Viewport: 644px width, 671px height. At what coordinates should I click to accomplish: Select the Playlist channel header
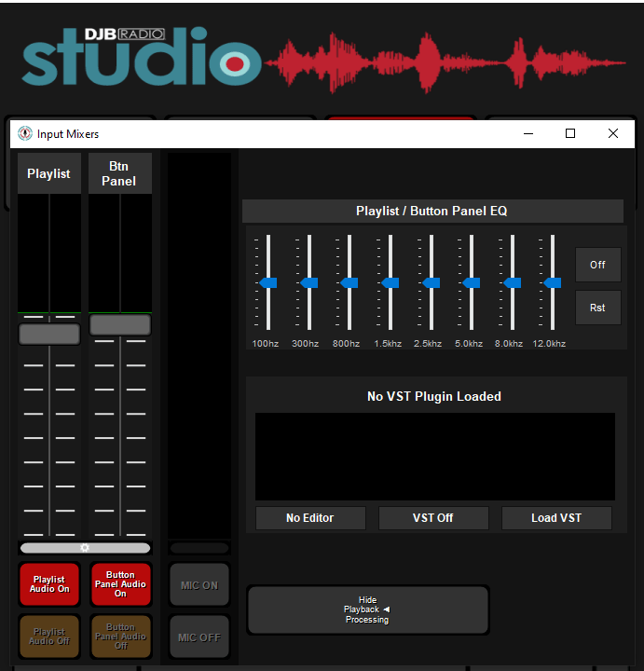coord(49,173)
